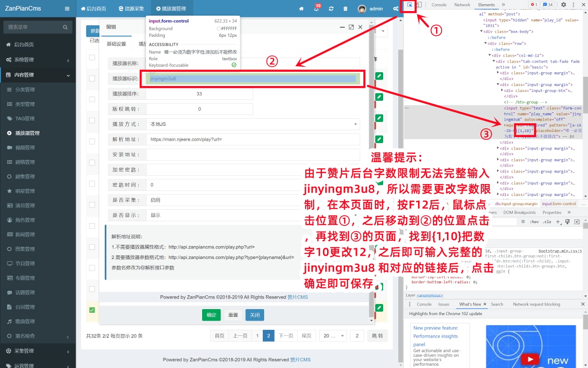Open the page size dropdown showing 20
The height and width of the screenshot is (368, 588).
click(x=333, y=336)
